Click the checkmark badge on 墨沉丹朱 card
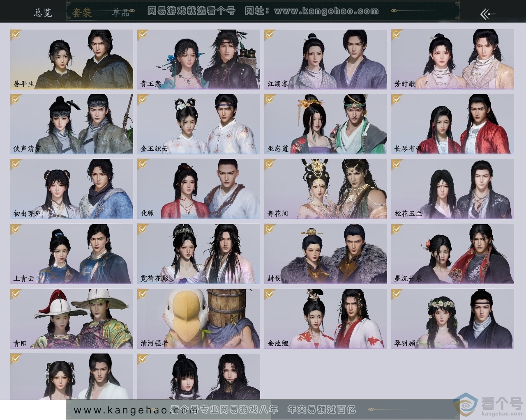Viewport: 526px width, 420px height. [397, 229]
